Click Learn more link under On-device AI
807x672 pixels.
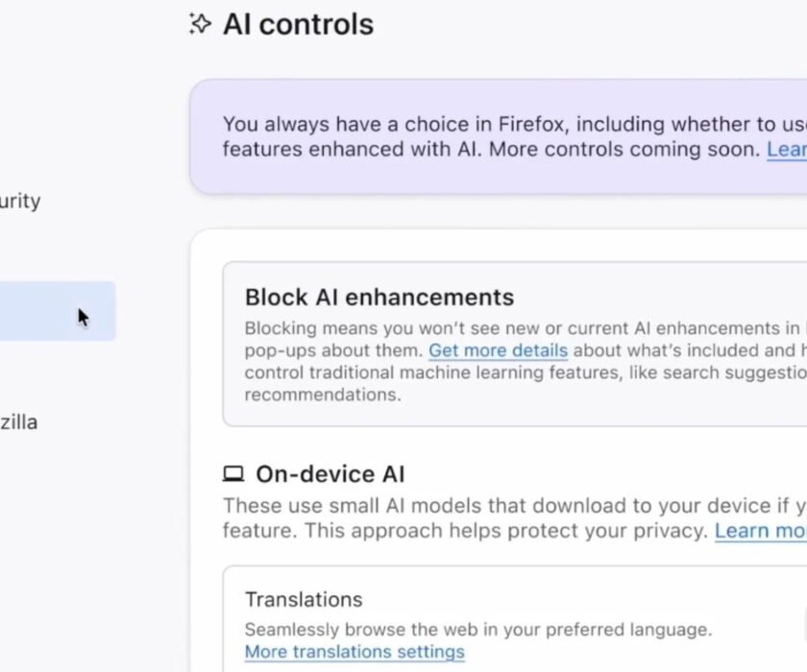pos(761,531)
